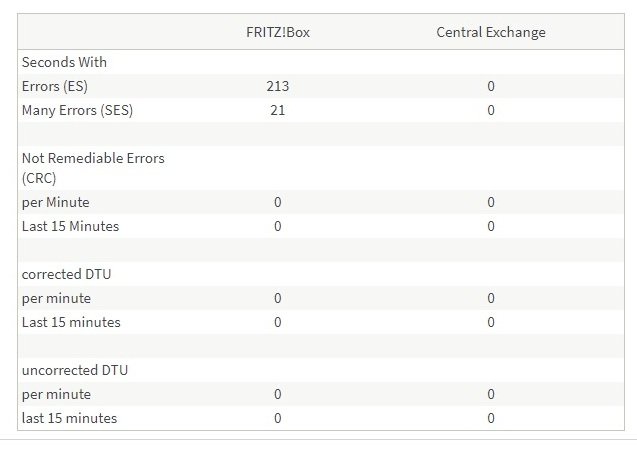Click the corrected DTU section label
Screen dimensions: 637x461
(67, 274)
